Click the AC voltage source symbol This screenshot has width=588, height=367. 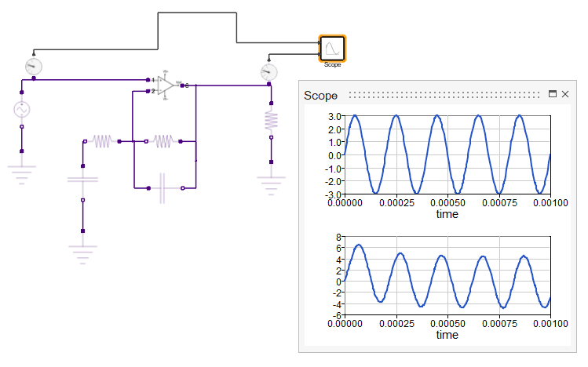pos(22,109)
